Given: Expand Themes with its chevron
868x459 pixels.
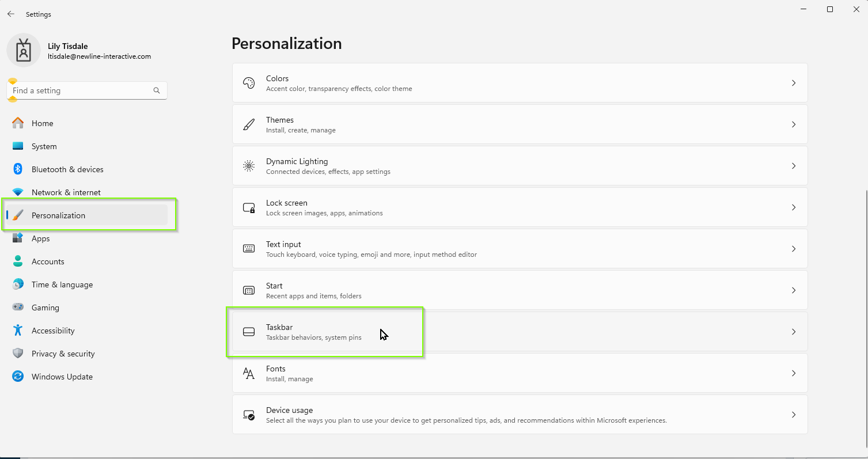Looking at the screenshot, I should coord(793,124).
